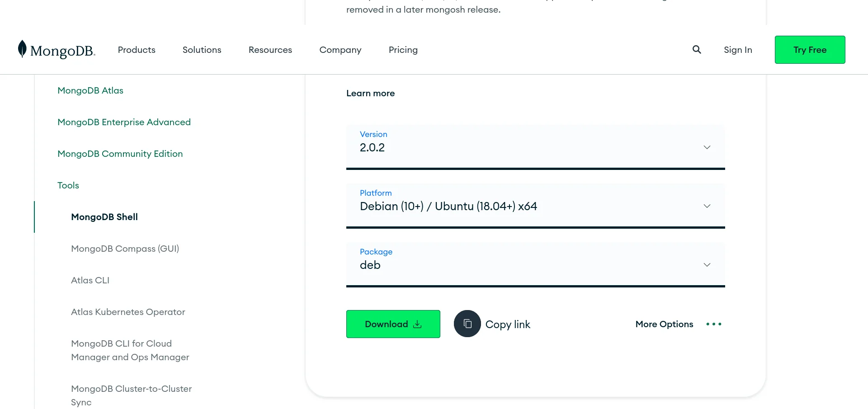The width and height of the screenshot is (868, 409).
Task: Open the More Options three-dot icon
Action: click(x=714, y=324)
